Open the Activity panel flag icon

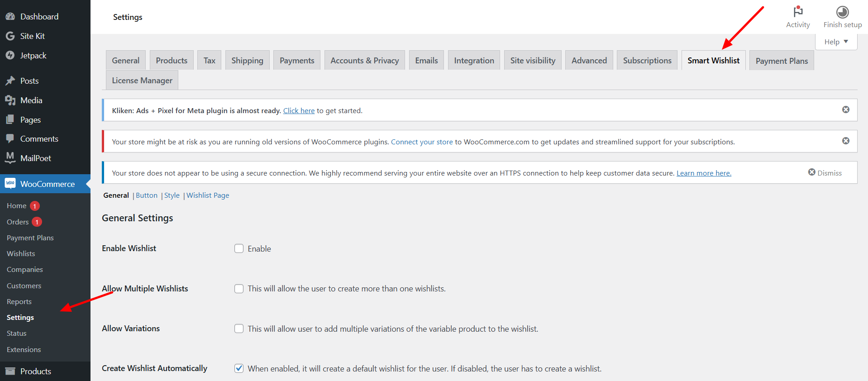[x=798, y=11]
